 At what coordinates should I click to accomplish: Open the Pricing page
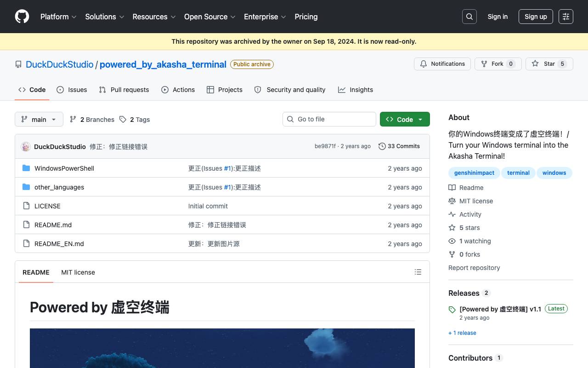(x=306, y=17)
